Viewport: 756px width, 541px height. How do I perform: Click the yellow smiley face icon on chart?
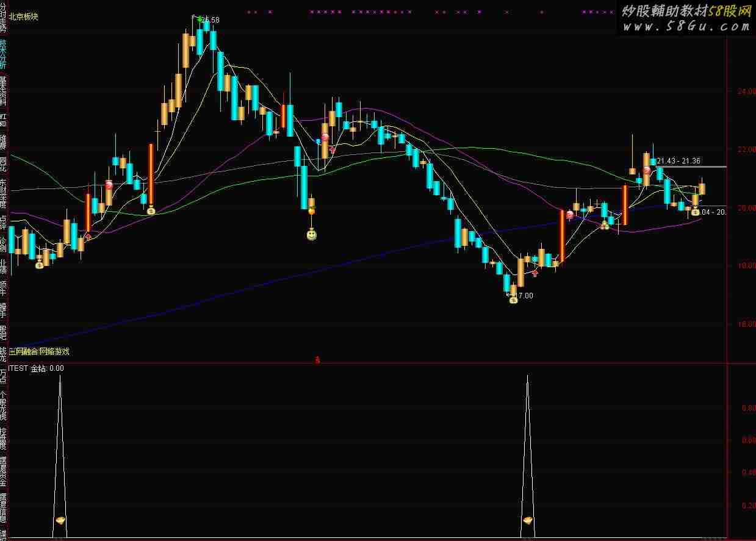pyautogui.click(x=312, y=234)
